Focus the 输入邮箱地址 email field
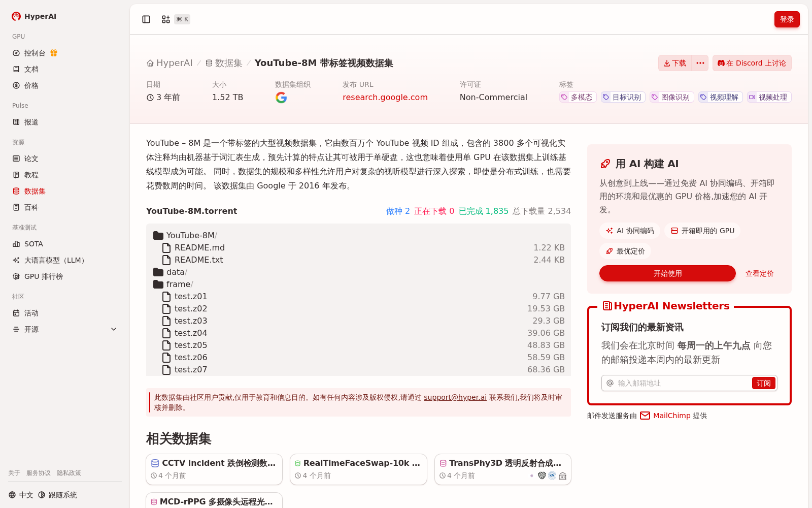Viewport: 812px width, 508px height. (683, 383)
